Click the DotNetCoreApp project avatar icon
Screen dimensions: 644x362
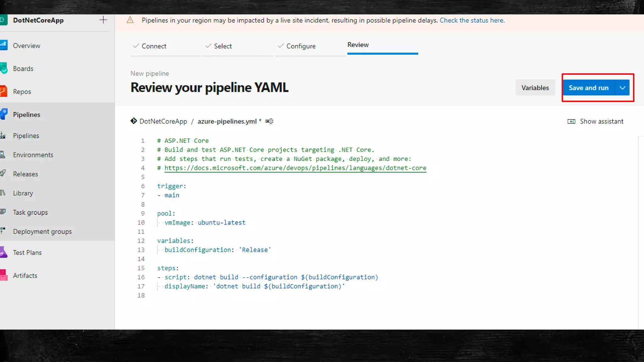click(3, 20)
